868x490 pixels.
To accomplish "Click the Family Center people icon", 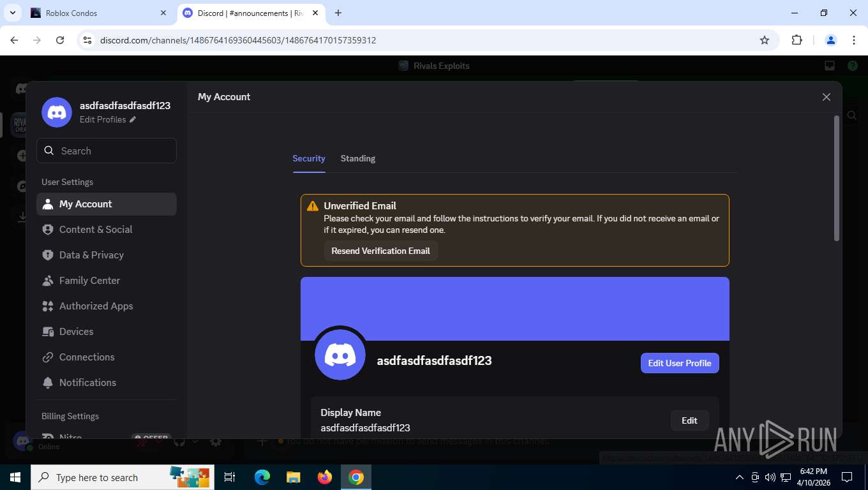I will [x=48, y=281].
